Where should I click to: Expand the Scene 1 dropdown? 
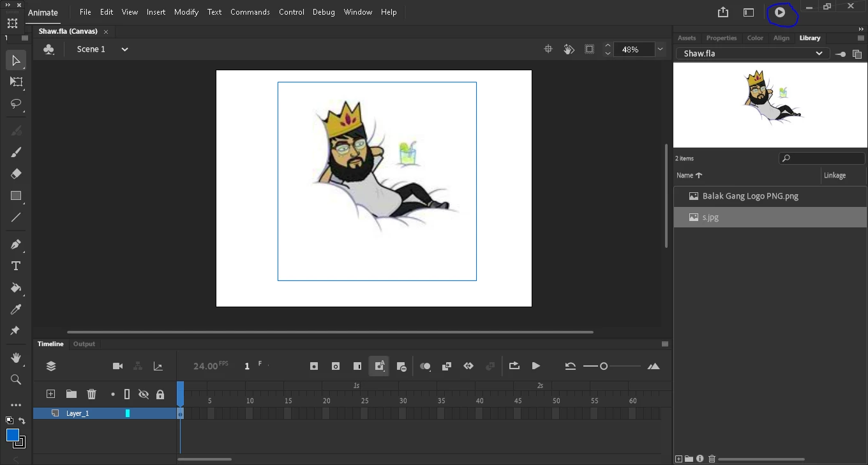(x=124, y=49)
